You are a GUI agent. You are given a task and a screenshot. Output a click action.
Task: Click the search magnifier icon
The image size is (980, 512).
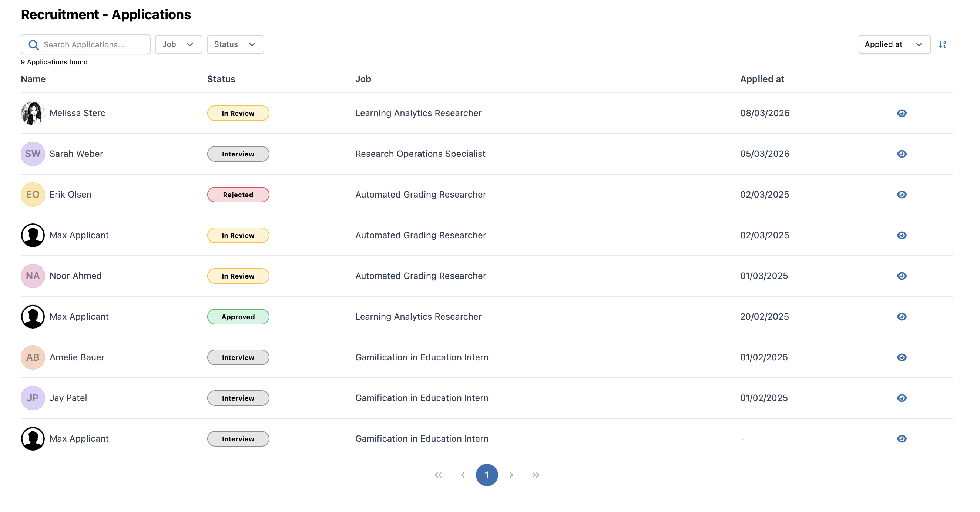point(33,44)
